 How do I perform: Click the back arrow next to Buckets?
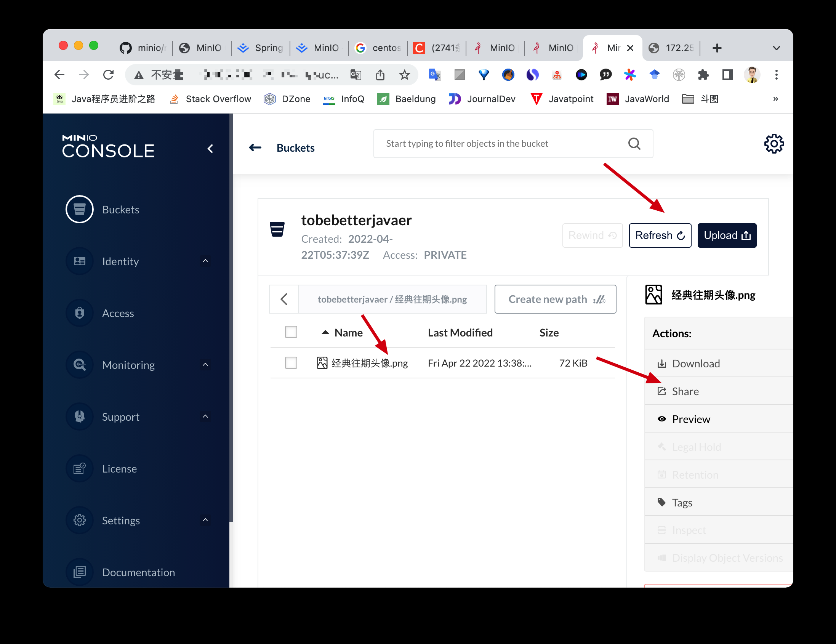click(255, 148)
